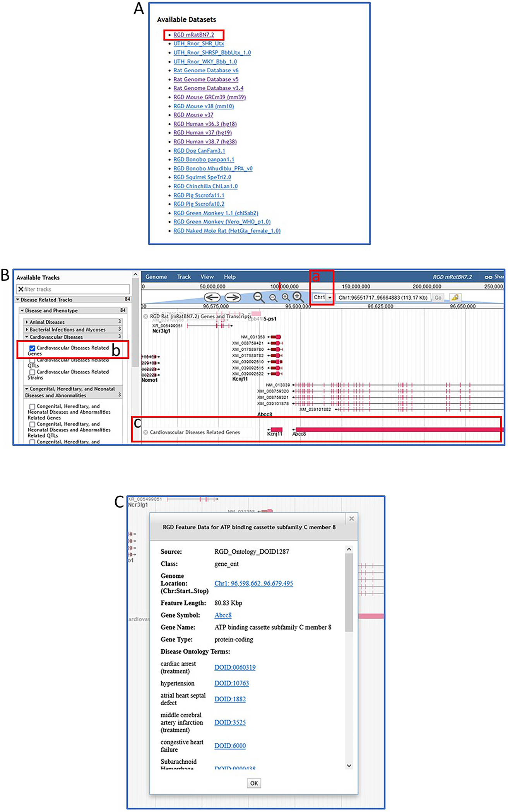This screenshot has height=812, width=508.
Task: Close the Cardiovascular Diseases Related Genes track
Action: coord(145,432)
